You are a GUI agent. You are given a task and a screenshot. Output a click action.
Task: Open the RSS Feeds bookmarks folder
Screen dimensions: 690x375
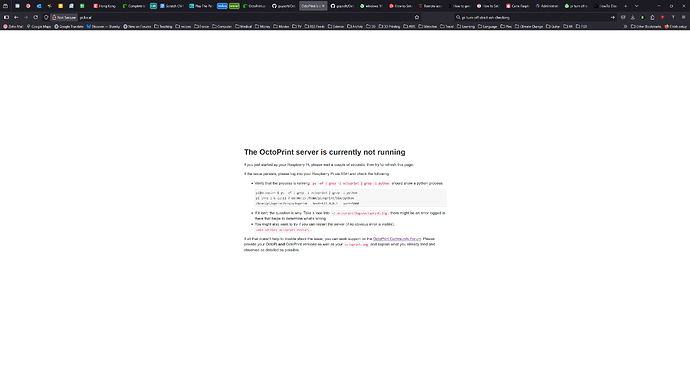[315, 26]
